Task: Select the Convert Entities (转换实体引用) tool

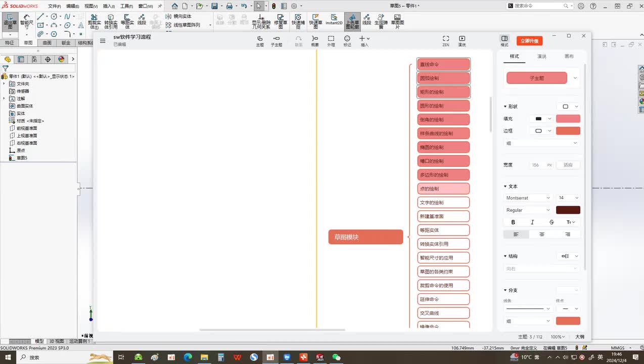Action: coord(111,21)
